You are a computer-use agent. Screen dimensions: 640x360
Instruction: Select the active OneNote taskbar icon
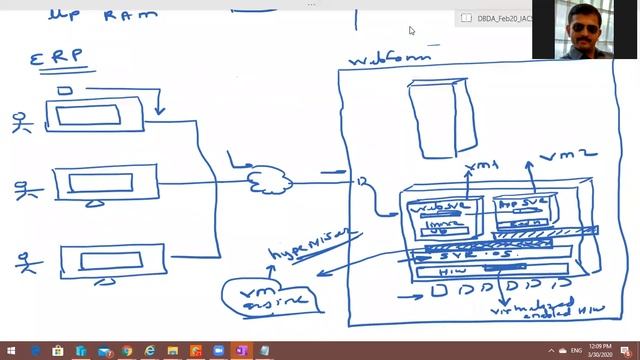(241, 351)
